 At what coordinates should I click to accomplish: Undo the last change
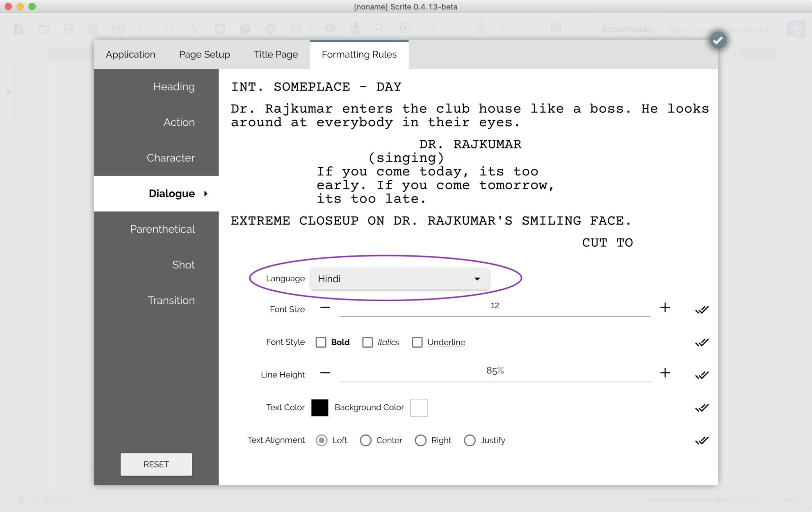coord(143,29)
